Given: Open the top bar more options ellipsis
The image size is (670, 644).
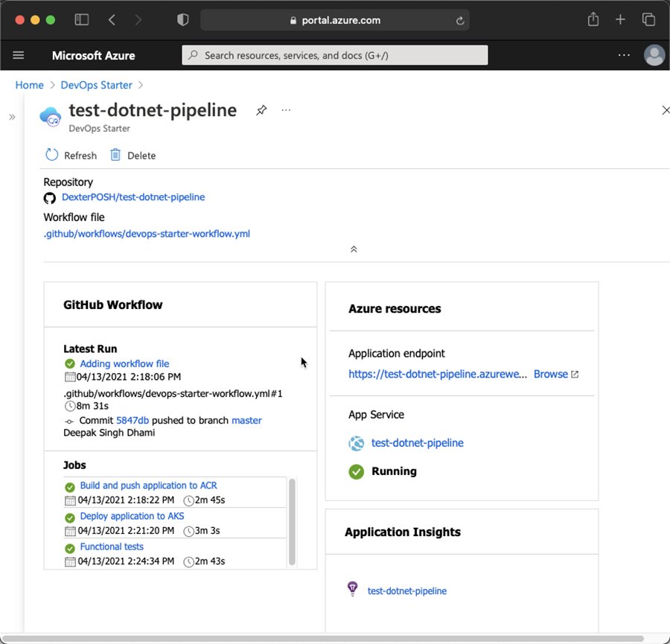Looking at the screenshot, I should click(x=624, y=55).
